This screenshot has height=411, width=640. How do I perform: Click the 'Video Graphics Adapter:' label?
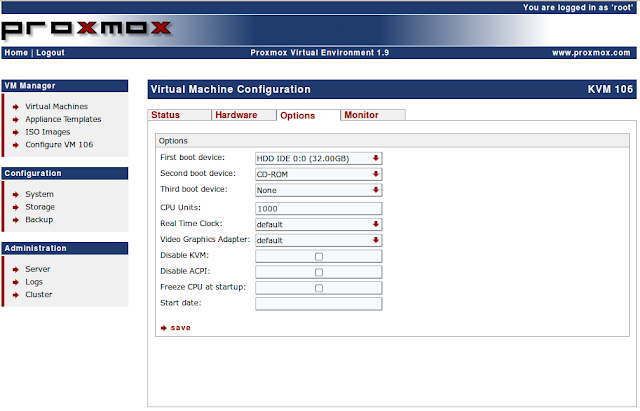coord(205,239)
